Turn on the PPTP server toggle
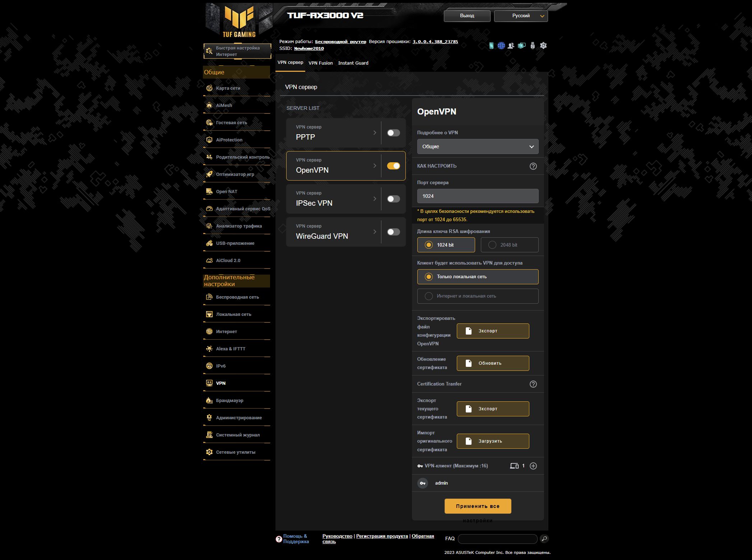752x560 pixels. click(393, 133)
